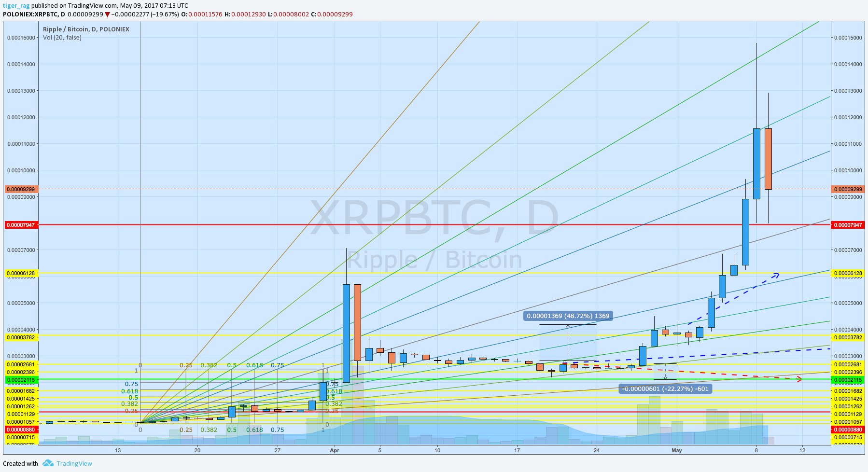The image size is (868, 472).
Task: Click the orange 0.00009299 current price tag, right axis
Action: pyautogui.click(x=848, y=189)
